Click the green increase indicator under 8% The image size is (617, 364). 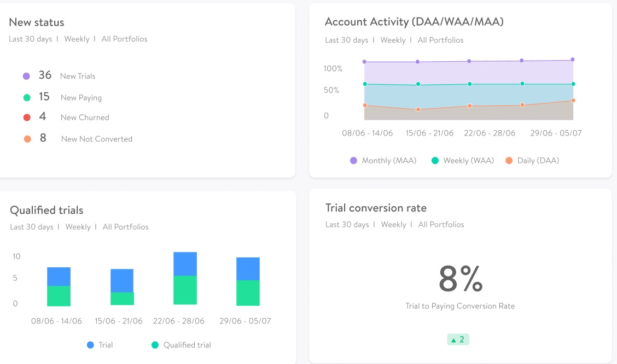coord(458,339)
